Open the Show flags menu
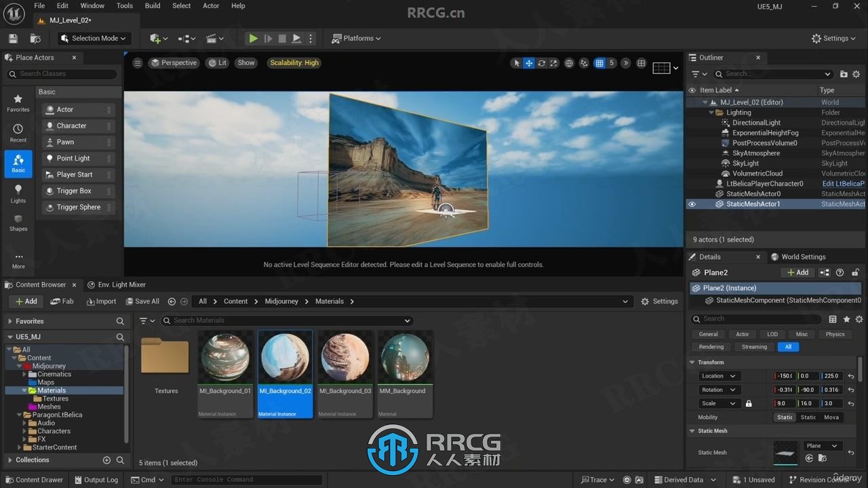 246,63
